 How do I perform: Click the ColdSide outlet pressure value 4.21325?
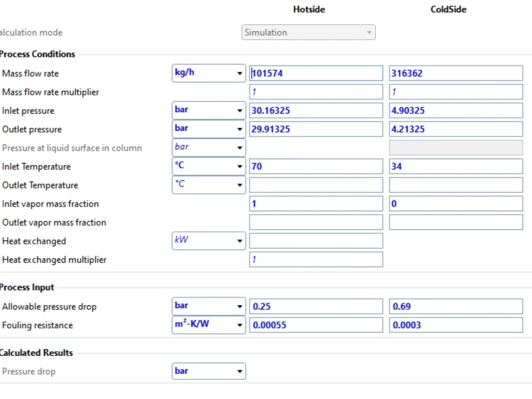coord(456,129)
